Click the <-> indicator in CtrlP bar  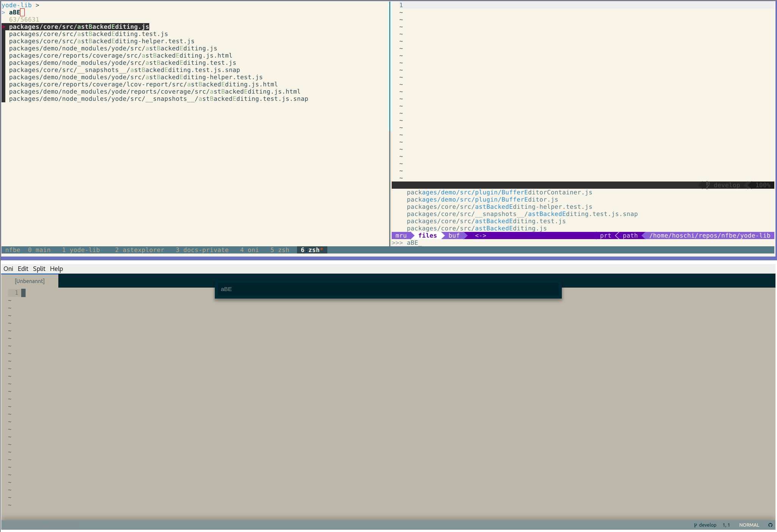480,235
